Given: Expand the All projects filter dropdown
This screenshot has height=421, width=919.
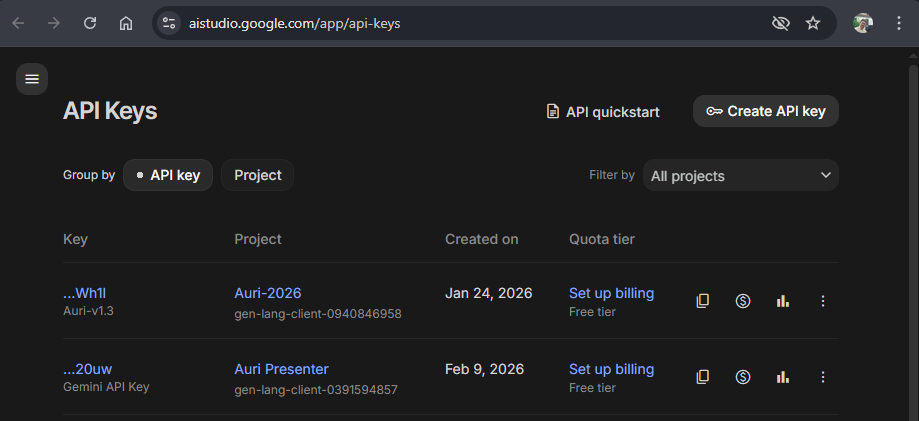Looking at the screenshot, I should coord(740,175).
